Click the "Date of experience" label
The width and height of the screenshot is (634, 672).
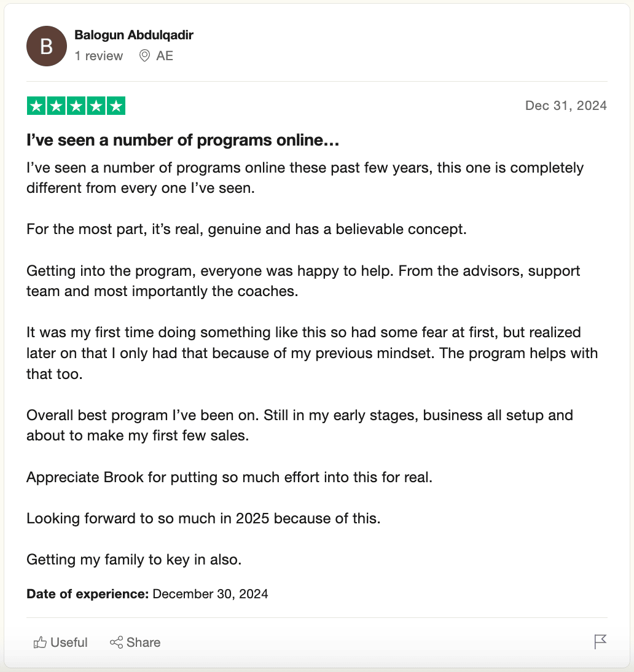coord(87,594)
